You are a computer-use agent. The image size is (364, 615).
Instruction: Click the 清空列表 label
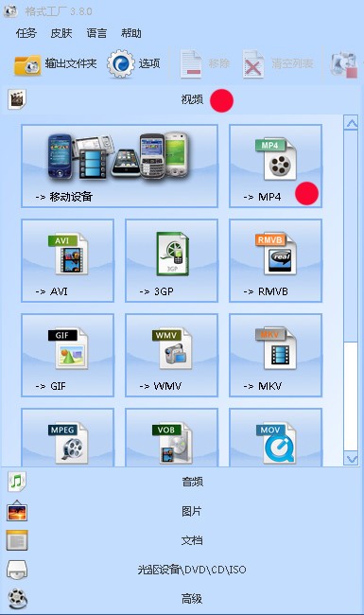(x=292, y=63)
